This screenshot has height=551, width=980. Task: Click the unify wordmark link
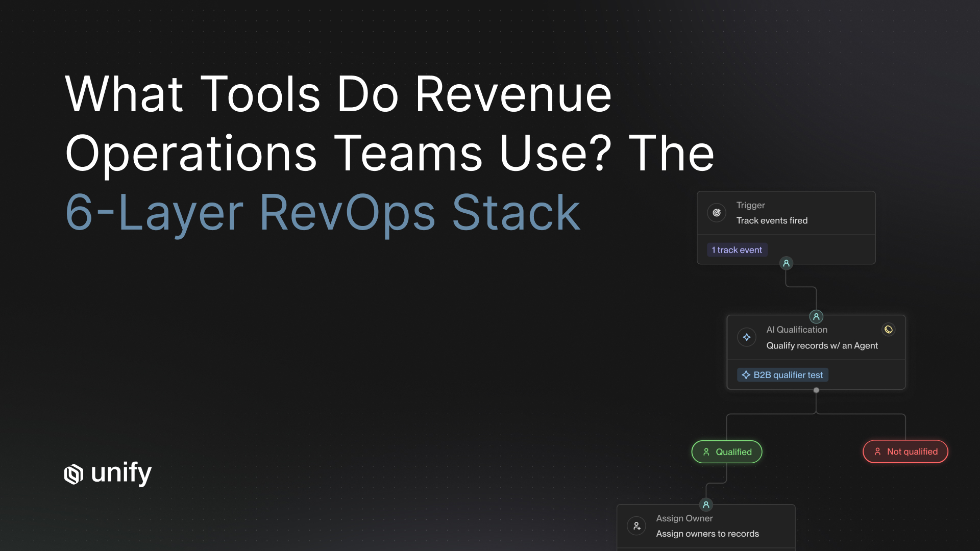pos(121,473)
